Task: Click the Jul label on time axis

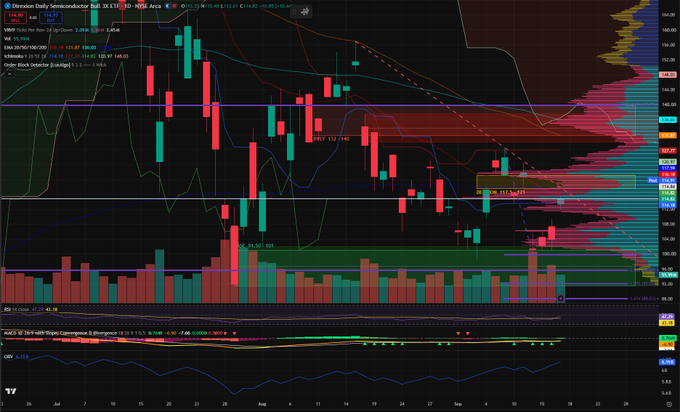Action: tap(57, 404)
